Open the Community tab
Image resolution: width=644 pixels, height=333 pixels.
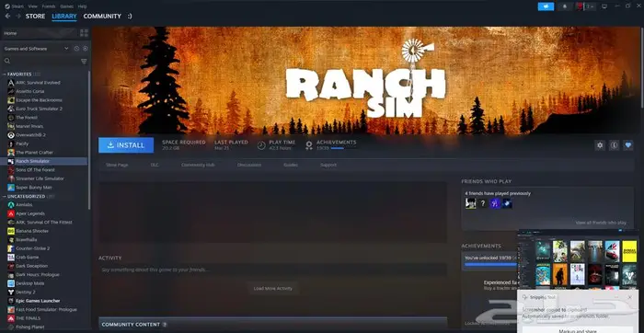[102, 16]
